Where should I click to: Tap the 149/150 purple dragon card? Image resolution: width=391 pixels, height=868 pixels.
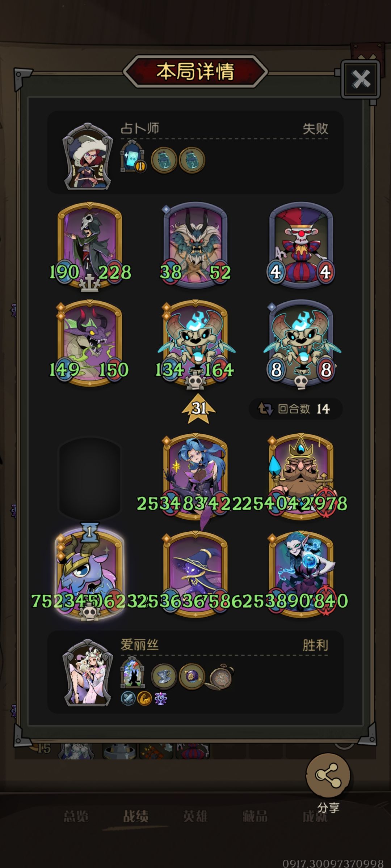pos(89,343)
